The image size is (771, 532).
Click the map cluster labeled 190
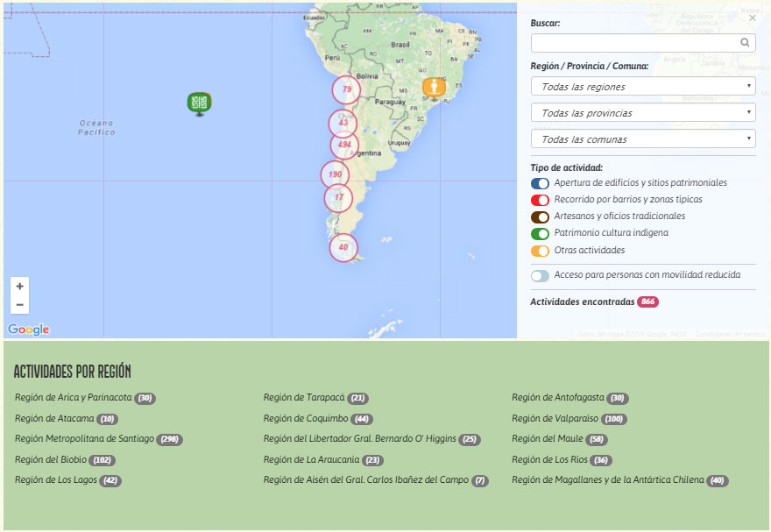click(x=335, y=174)
